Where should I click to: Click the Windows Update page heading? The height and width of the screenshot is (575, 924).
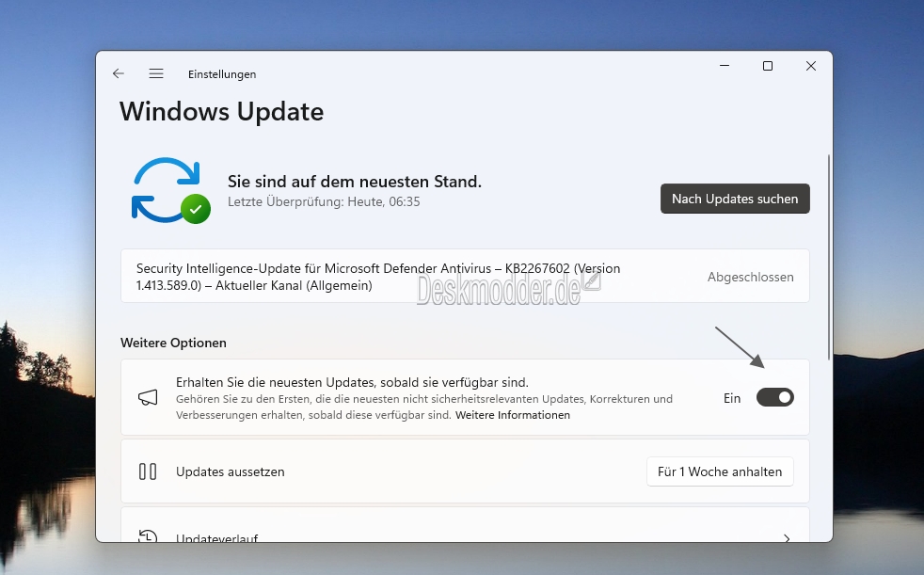coord(221,112)
